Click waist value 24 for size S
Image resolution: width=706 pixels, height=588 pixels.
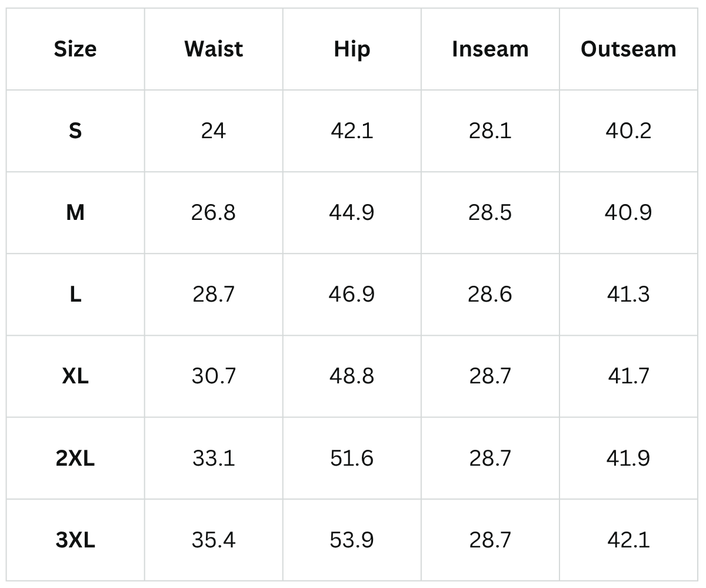[x=214, y=131]
